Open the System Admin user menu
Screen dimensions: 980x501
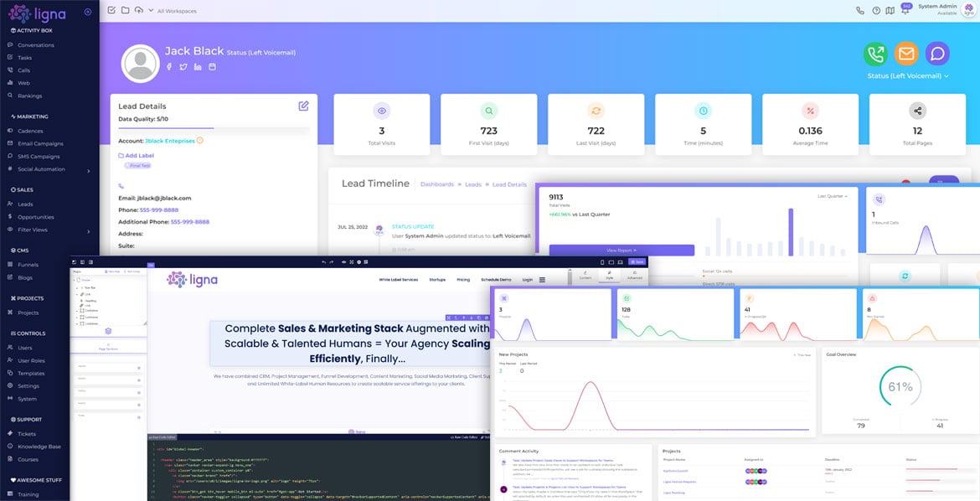coord(946,9)
